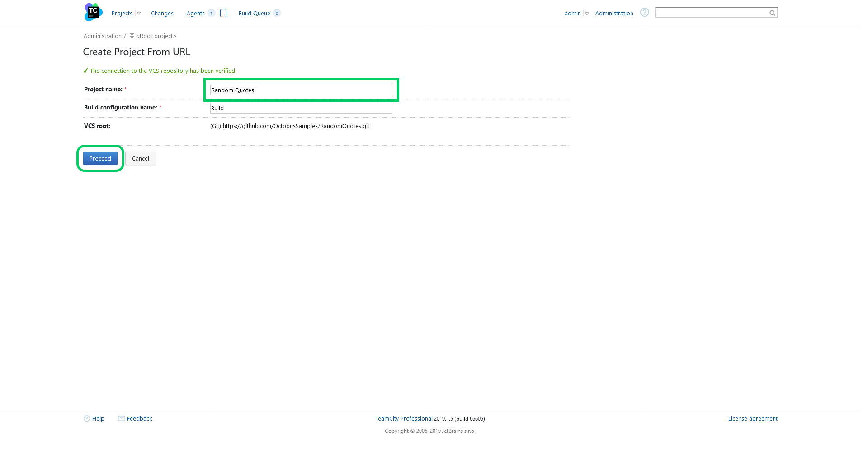Click the footer Help question icon
Screen dimensions: 868x450
[x=87, y=418]
